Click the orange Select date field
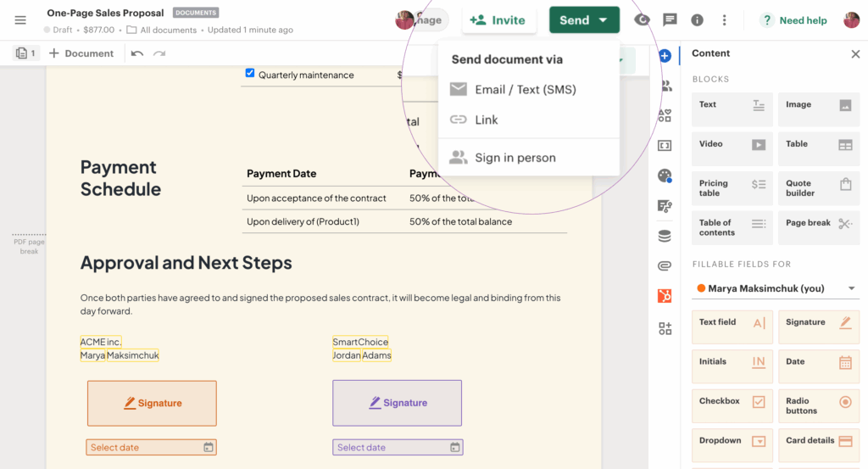868x469 pixels. coord(151,447)
